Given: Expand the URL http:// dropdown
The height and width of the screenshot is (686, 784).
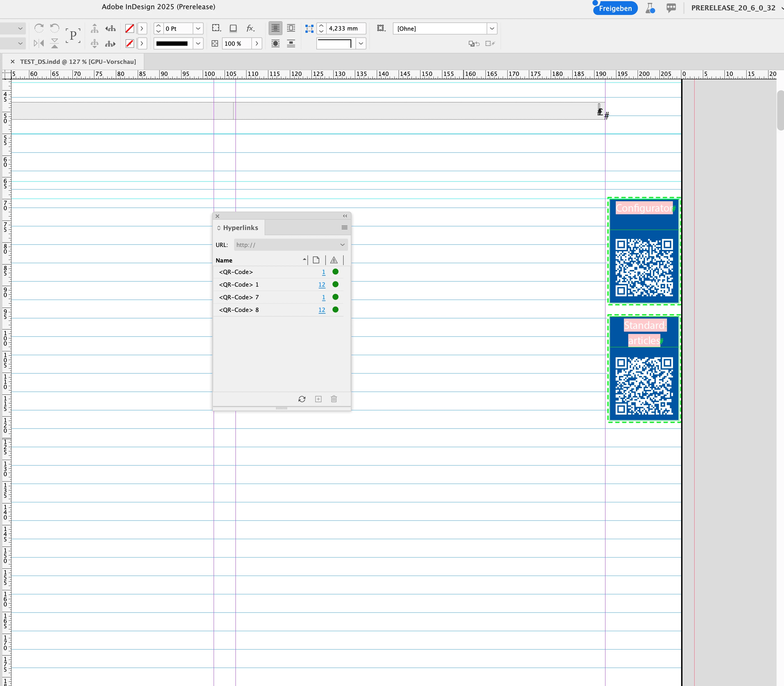Looking at the screenshot, I should click(343, 245).
